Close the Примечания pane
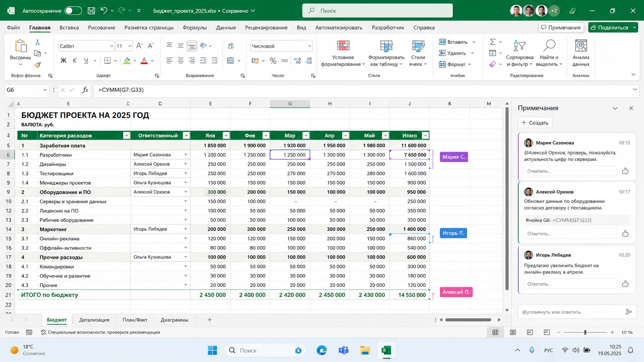Screen dimensions: 644x362 tap(631, 108)
